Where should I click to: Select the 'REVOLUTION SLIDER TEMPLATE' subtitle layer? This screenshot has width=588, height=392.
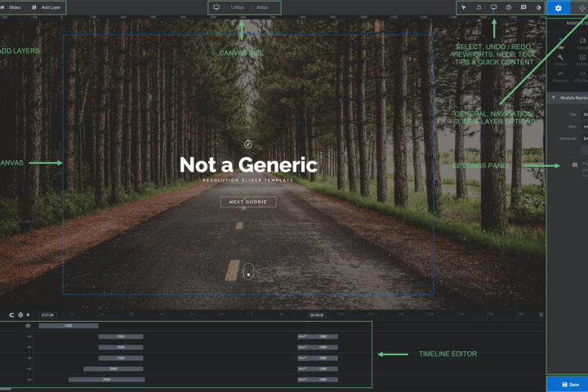tap(247, 180)
